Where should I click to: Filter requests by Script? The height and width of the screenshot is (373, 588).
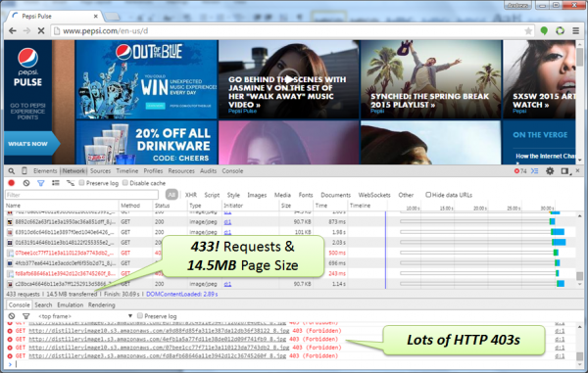pyautogui.click(x=212, y=195)
